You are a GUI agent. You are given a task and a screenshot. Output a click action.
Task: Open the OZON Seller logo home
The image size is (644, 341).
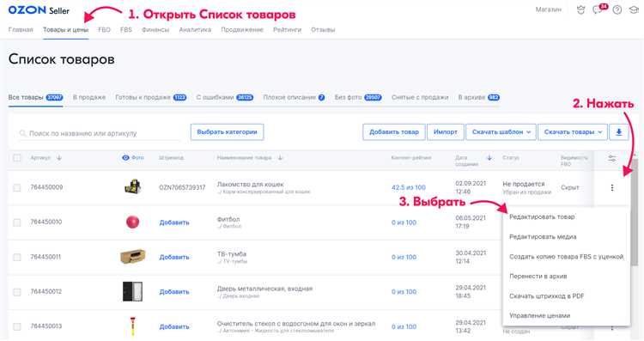point(39,10)
